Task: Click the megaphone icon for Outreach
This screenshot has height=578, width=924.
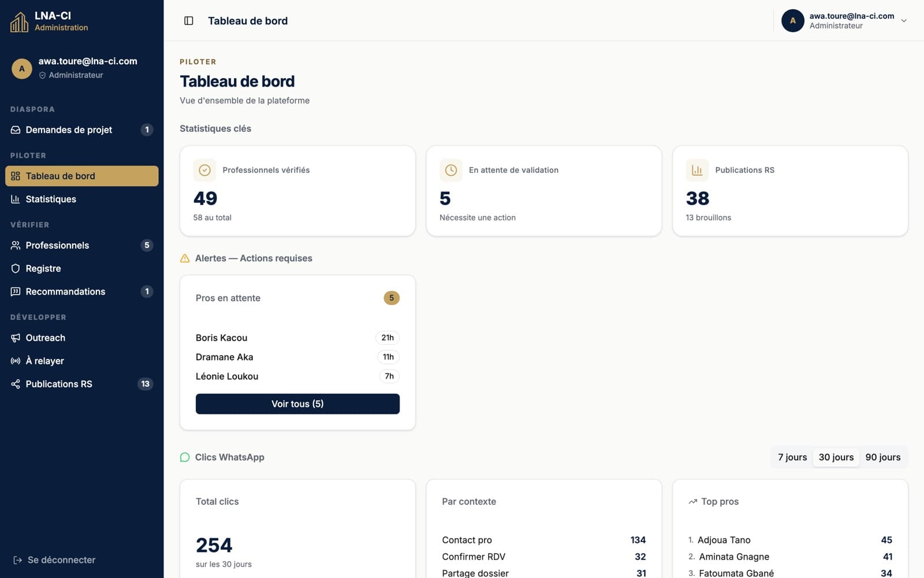Action: (x=16, y=338)
